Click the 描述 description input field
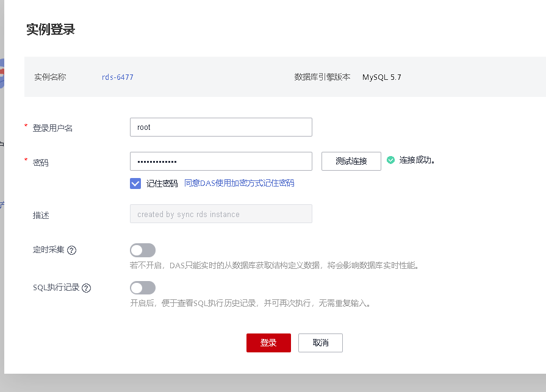The image size is (546, 392). 221,214
